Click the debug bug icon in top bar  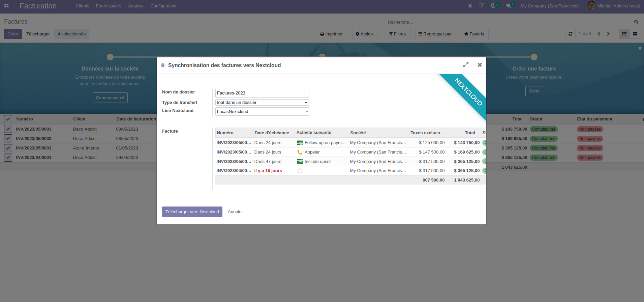(x=470, y=6)
